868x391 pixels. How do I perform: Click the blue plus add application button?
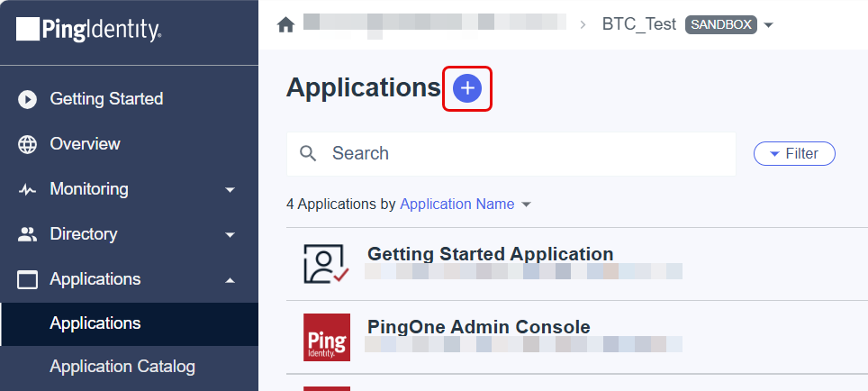click(467, 88)
